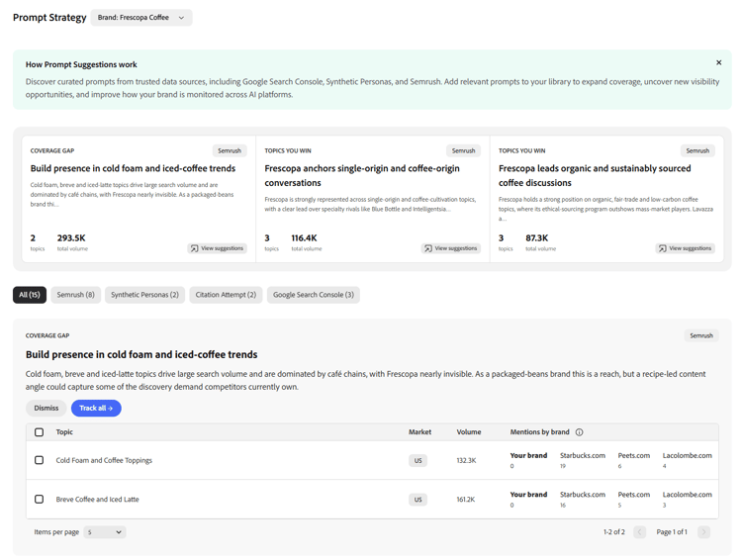View suggestions for cold foam coverage gap card

pos(218,248)
